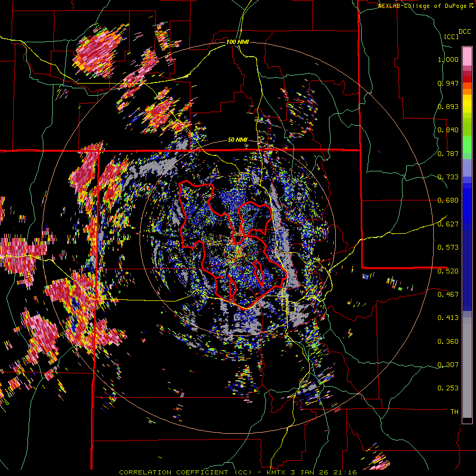Click the 3 JAN 26 date stamp
The image size is (476, 476).
(310, 472)
